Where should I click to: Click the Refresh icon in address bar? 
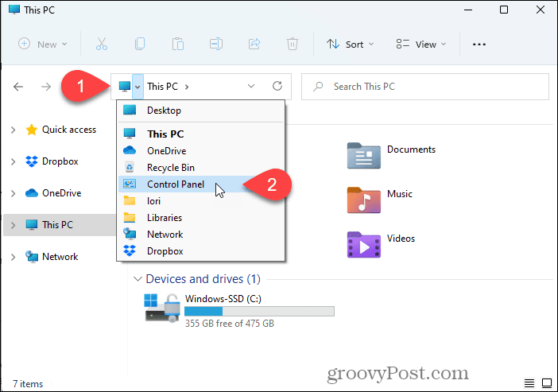click(x=277, y=86)
